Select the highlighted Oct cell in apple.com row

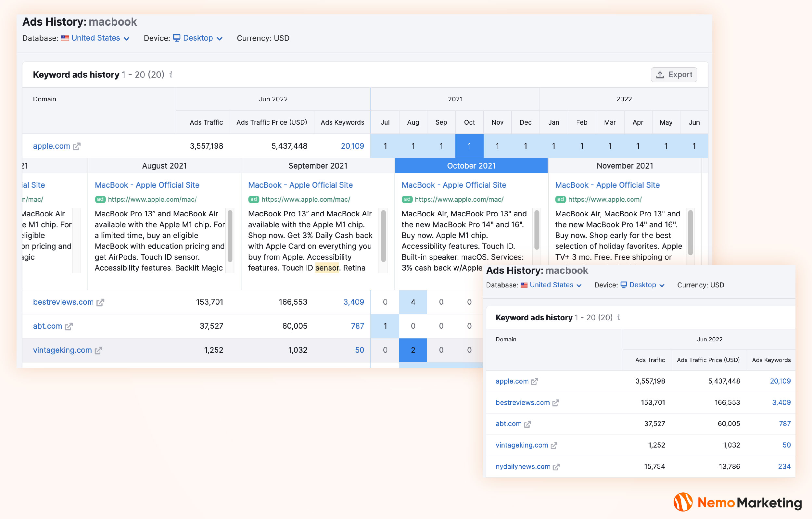469,146
